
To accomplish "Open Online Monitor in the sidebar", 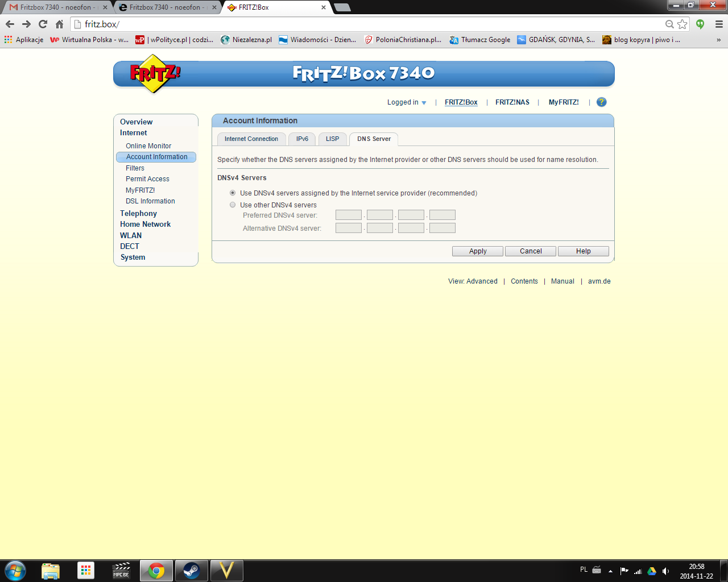I will tap(148, 146).
